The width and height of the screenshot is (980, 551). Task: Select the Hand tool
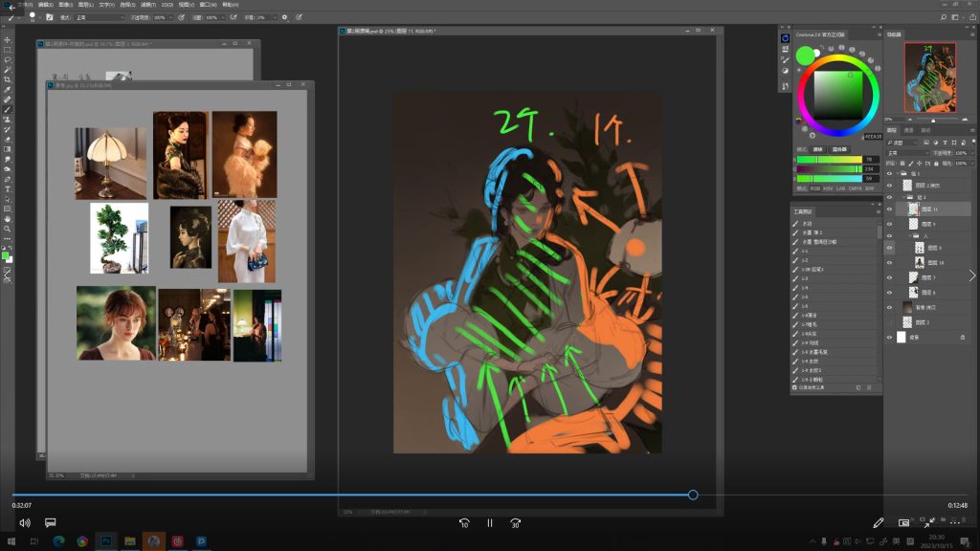pyautogui.click(x=8, y=218)
